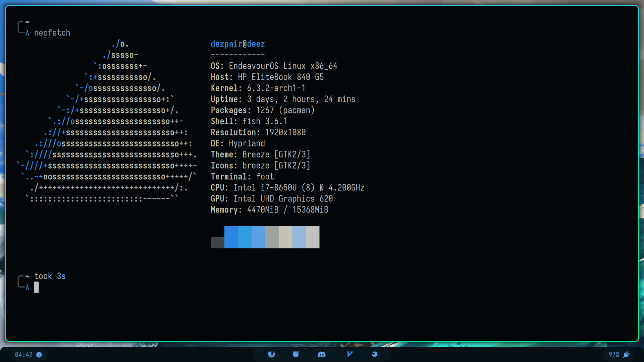Click the terminal cursor at empty prompt

click(x=37, y=287)
